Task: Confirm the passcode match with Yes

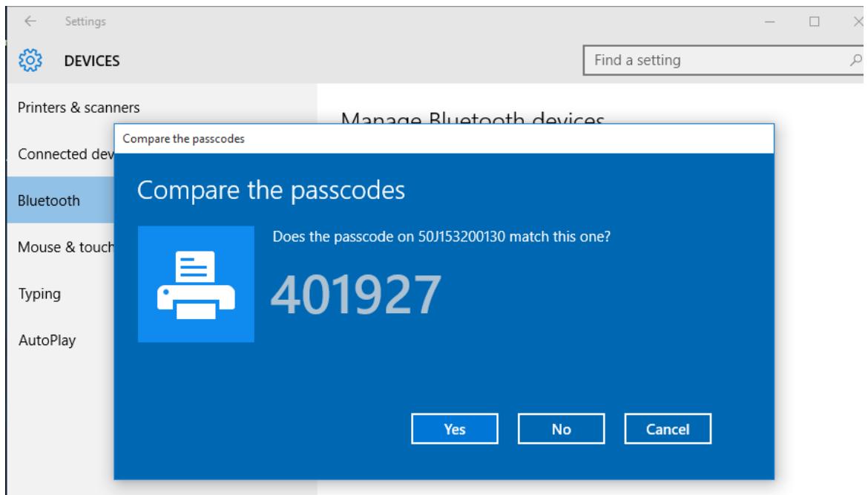Action: 455,428
